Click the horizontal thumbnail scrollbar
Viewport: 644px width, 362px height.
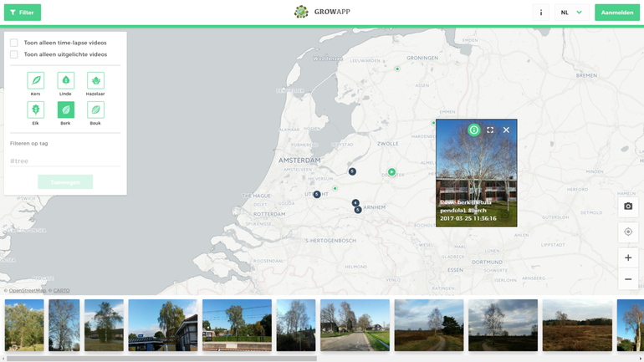click(x=161, y=359)
